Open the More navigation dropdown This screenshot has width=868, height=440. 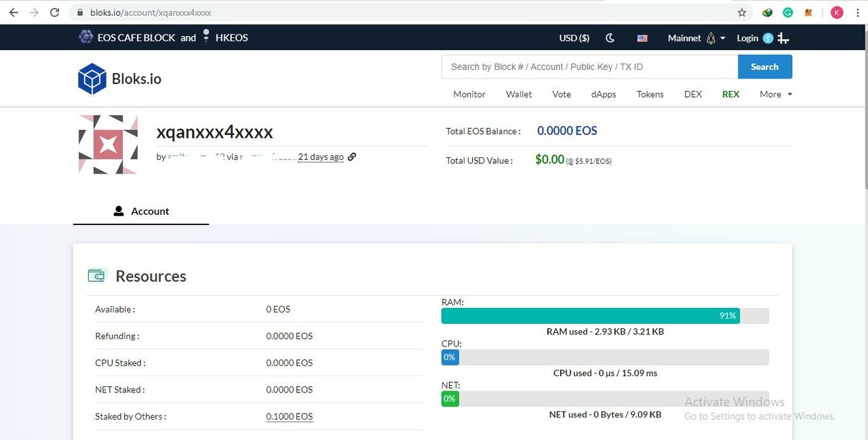(x=775, y=94)
